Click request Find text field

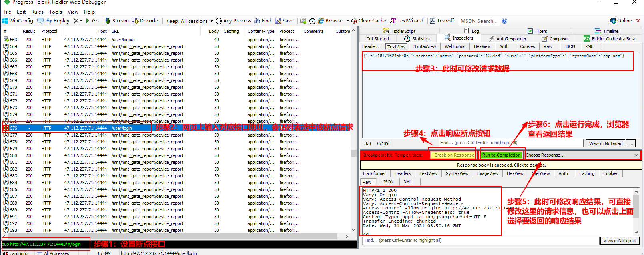pyautogui.click(x=511, y=143)
